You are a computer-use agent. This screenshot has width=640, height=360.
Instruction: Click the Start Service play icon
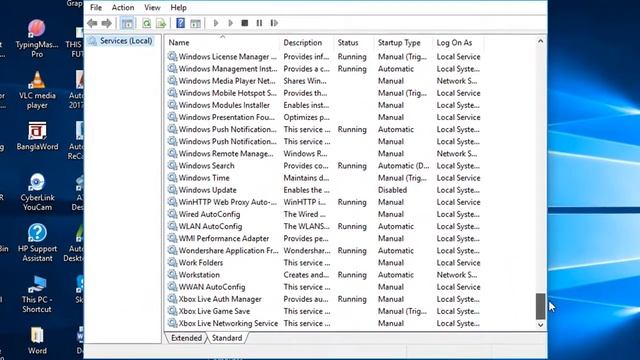coord(216,23)
